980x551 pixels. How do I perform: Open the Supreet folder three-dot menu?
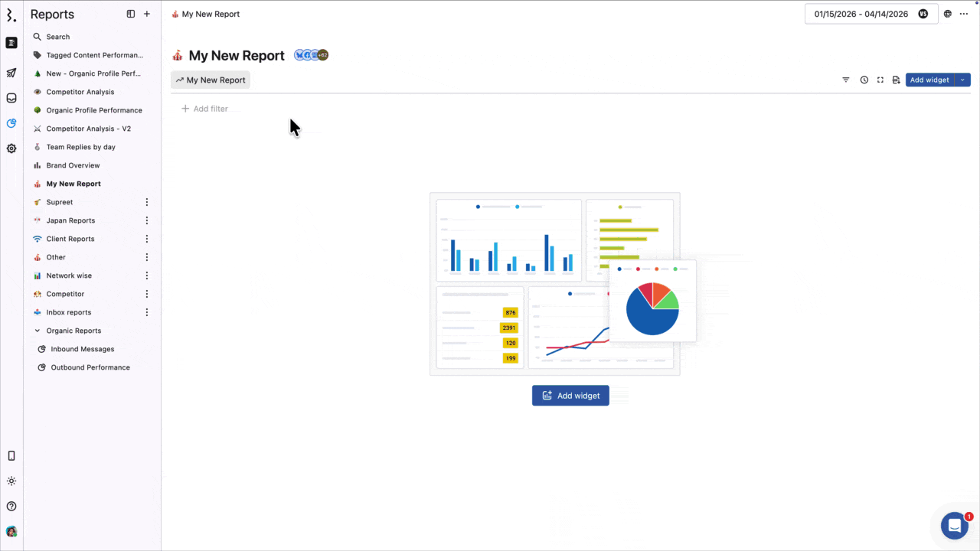(147, 202)
